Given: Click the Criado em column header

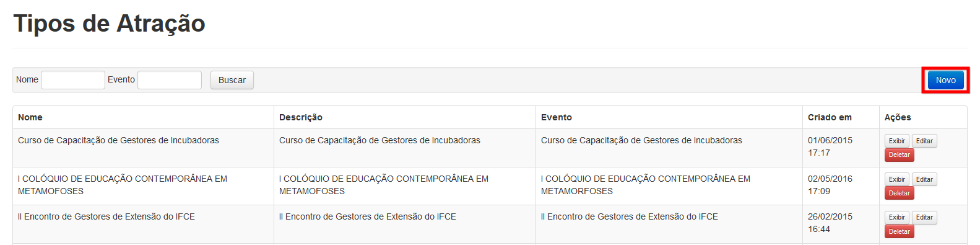Looking at the screenshot, I should (830, 117).
